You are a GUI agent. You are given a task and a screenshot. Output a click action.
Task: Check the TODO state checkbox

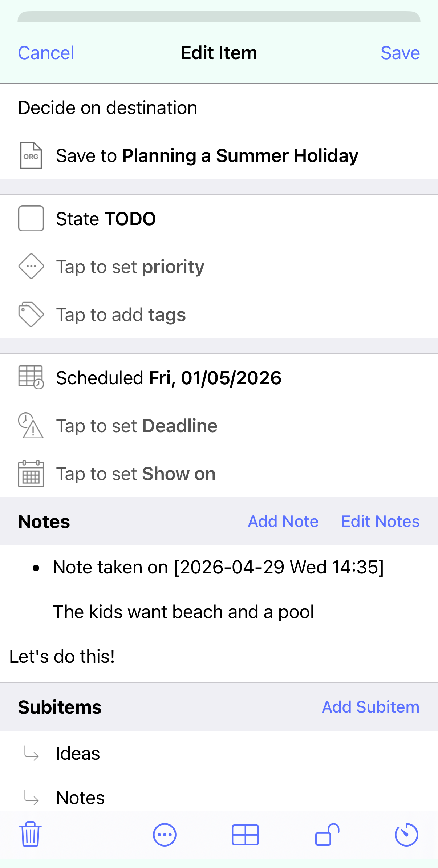pos(31,218)
